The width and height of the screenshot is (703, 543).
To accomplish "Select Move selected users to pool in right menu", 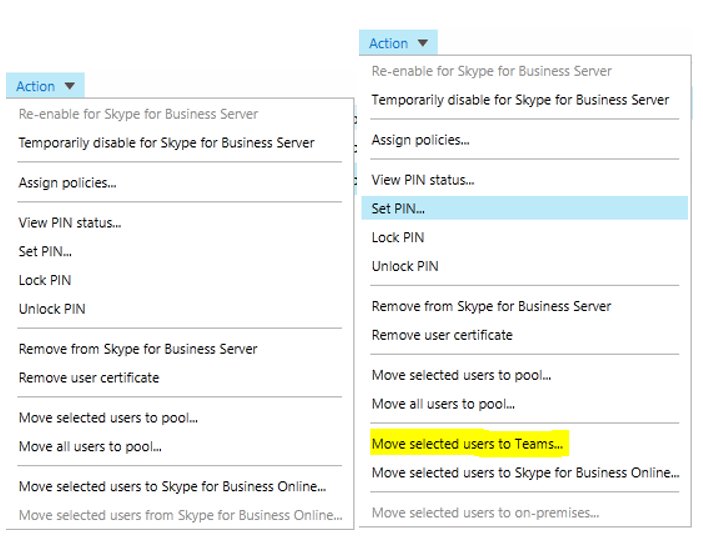I will click(461, 375).
